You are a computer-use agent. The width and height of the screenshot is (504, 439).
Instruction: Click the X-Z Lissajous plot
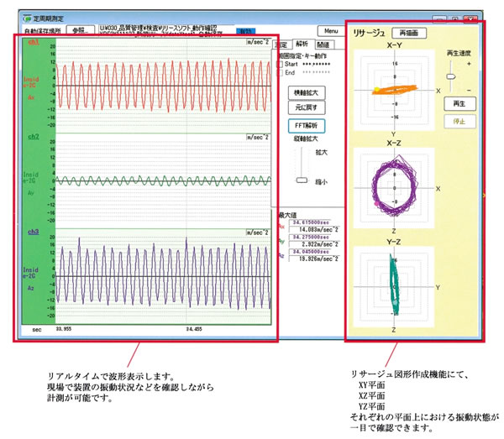(392, 187)
